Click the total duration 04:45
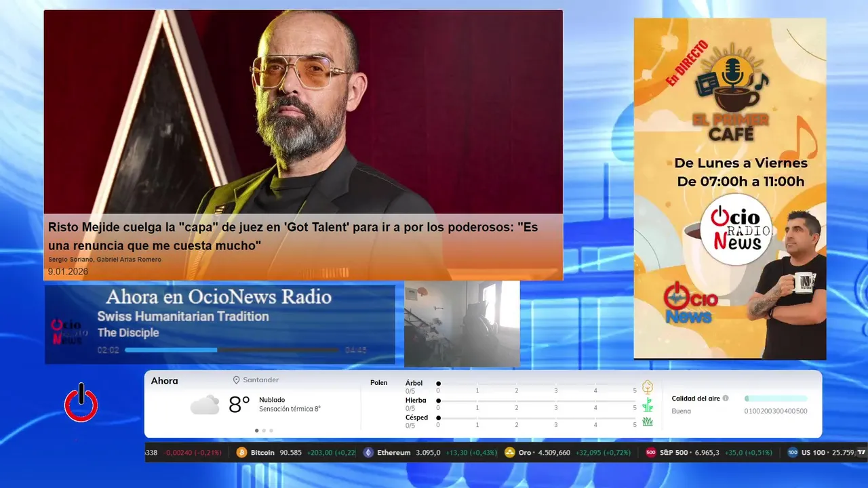This screenshot has height=488, width=868. pos(355,350)
